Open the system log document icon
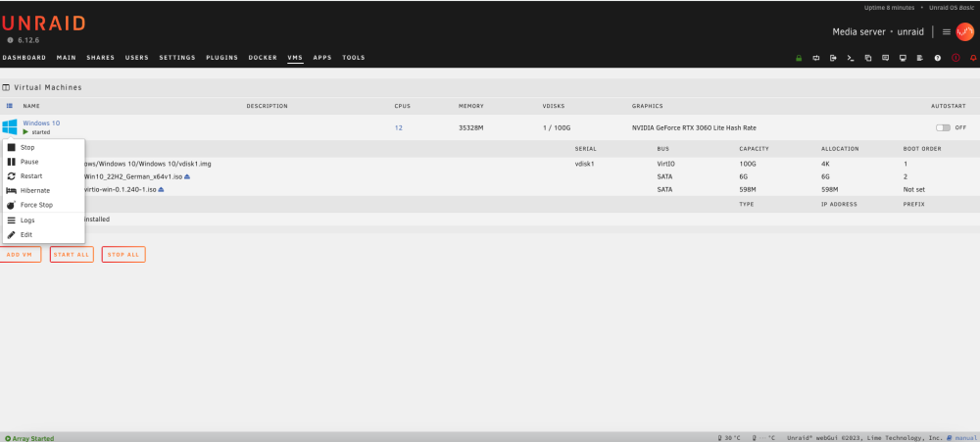 pos(920,58)
